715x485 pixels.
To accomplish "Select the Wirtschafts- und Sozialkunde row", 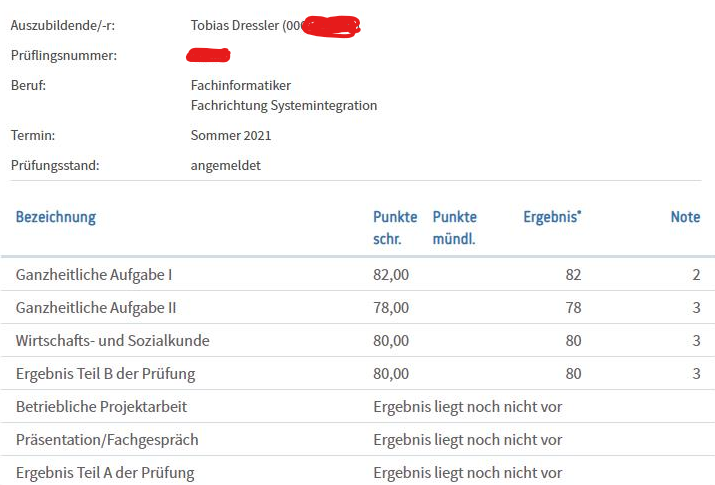I will pyautogui.click(x=358, y=341).
